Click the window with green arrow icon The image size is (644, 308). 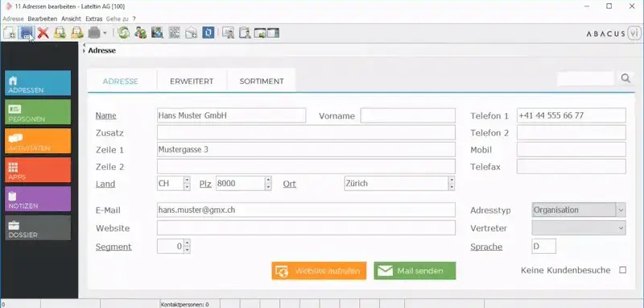260,33
